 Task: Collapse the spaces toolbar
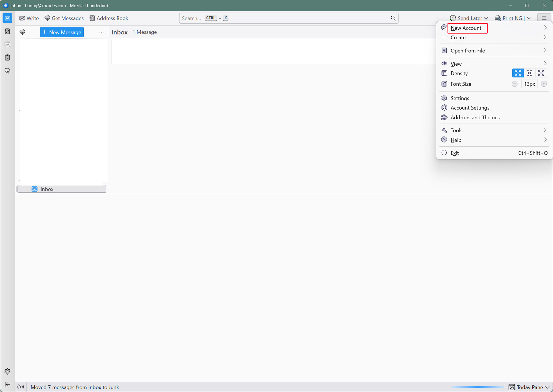point(7,384)
